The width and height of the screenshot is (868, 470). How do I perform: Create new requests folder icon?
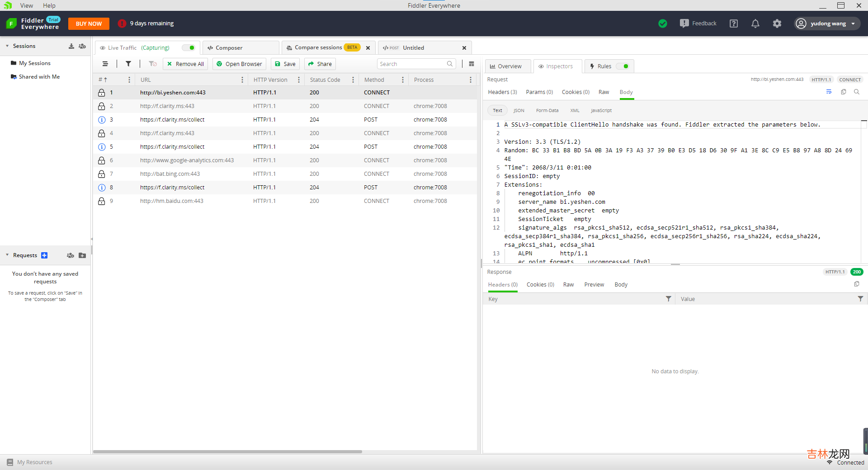click(x=82, y=255)
